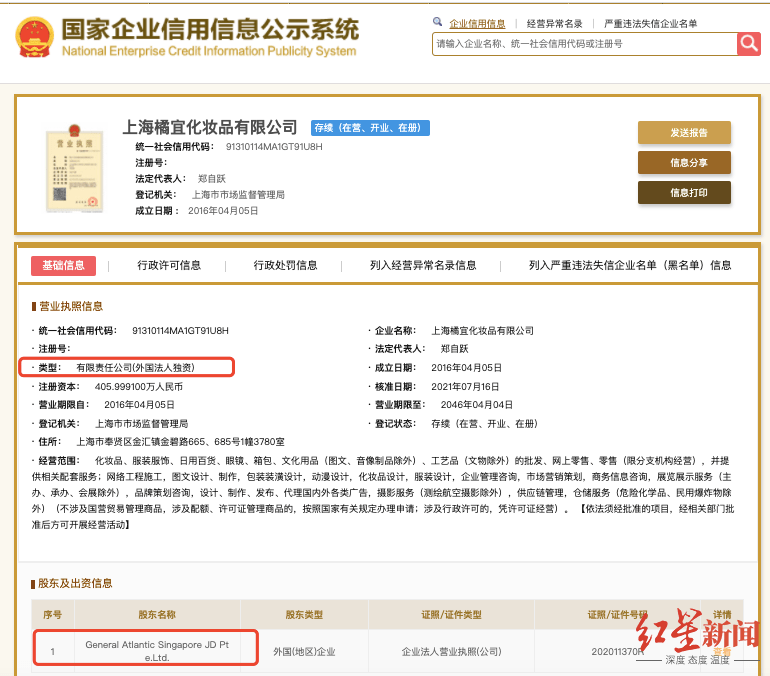The height and width of the screenshot is (676, 770).
Task: Select the 企业信用信息 search category
Action: [x=477, y=24]
